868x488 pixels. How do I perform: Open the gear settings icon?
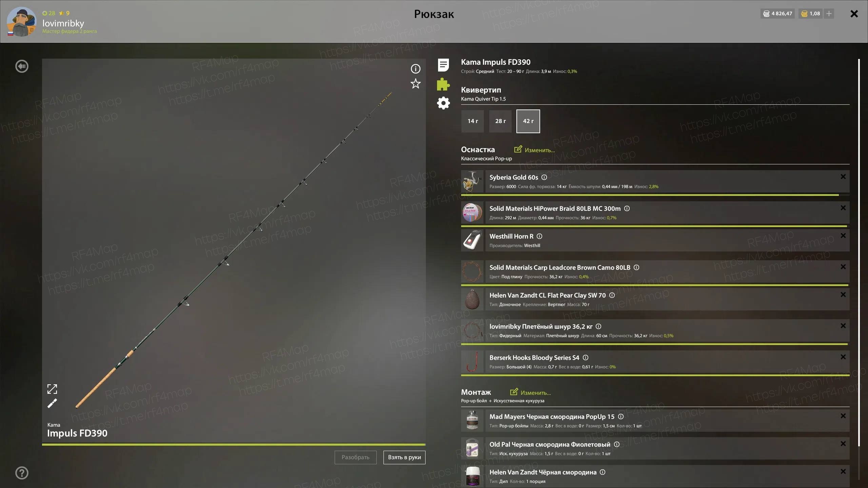click(x=443, y=103)
